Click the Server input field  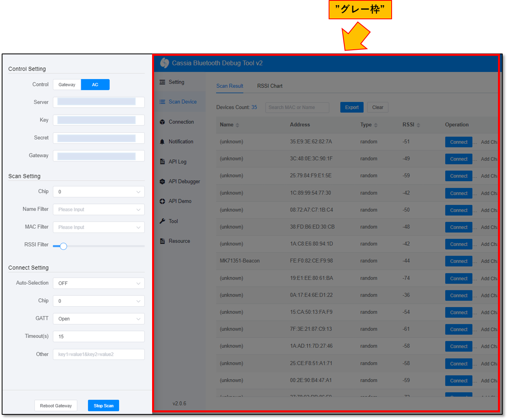tap(99, 102)
